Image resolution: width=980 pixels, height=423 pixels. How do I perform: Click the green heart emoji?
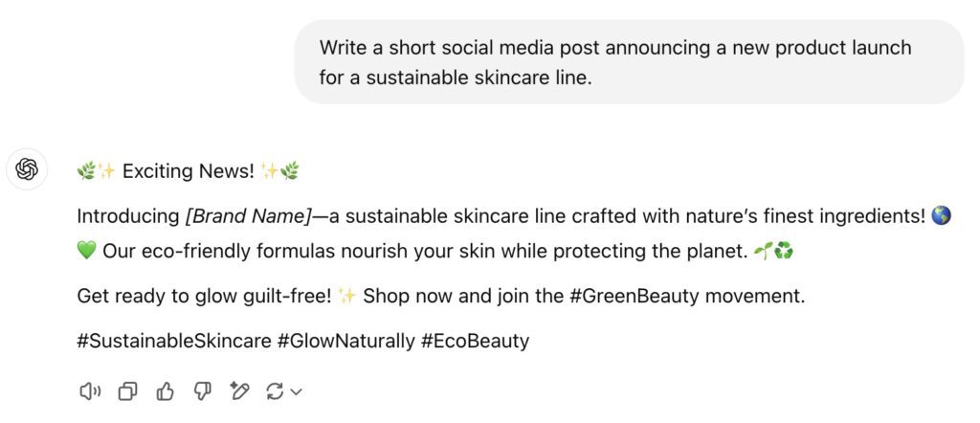pyautogui.click(x=86, y=253)
